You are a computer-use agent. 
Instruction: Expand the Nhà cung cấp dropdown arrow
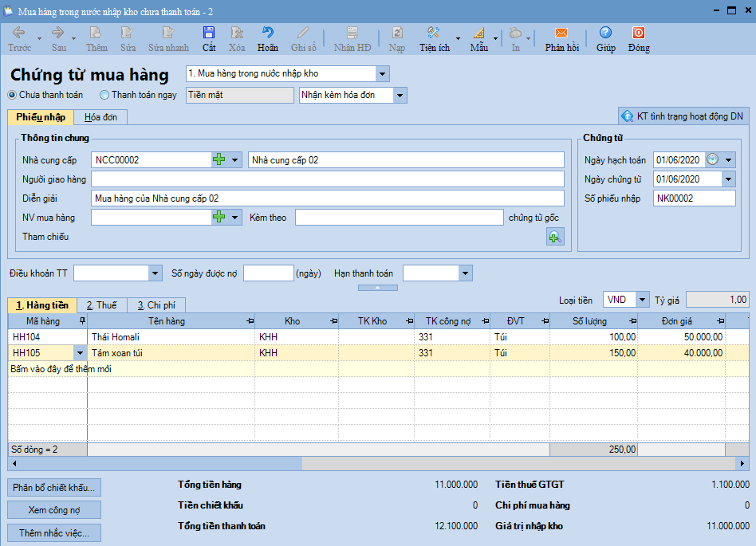pyautogui.click(x=234, y=159)
